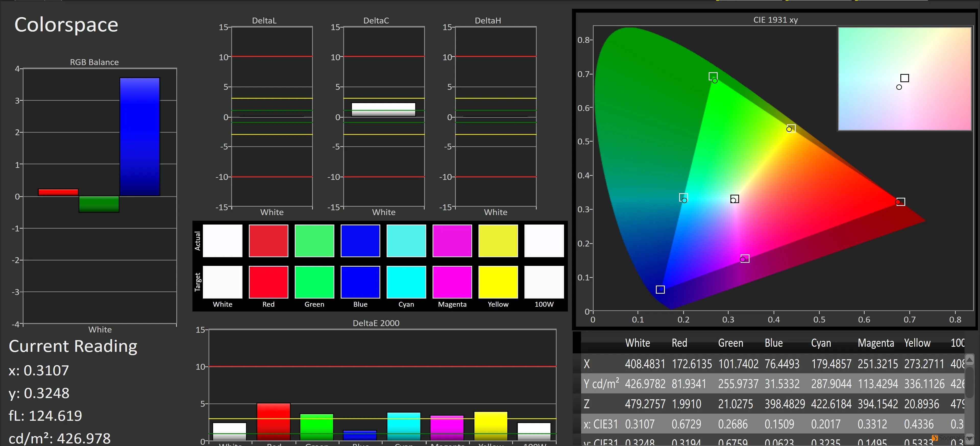This screenshot has height=446, width=980.
Task: Click the green primary target square on CIE diagram
Action: (713, 77)
